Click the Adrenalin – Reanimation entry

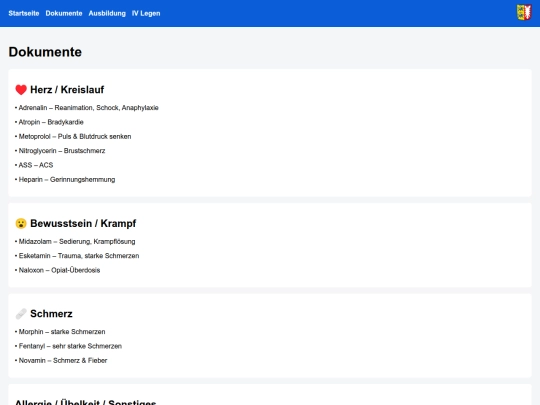tap(87, 108)
